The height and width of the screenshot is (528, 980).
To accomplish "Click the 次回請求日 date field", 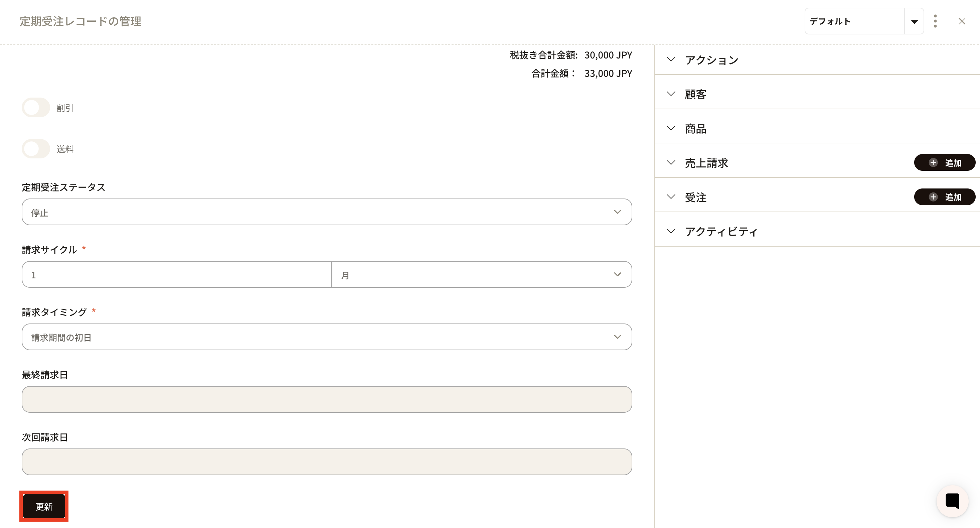I will coord(327,462).
